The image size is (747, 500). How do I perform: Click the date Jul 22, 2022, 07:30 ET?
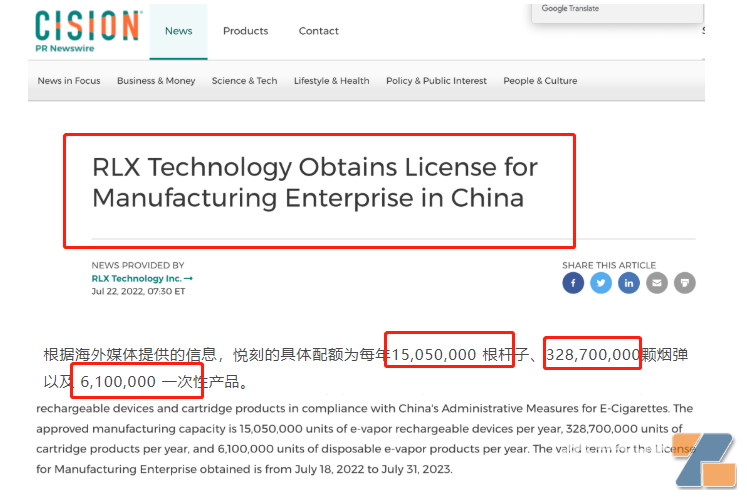[x=138, y=291]
